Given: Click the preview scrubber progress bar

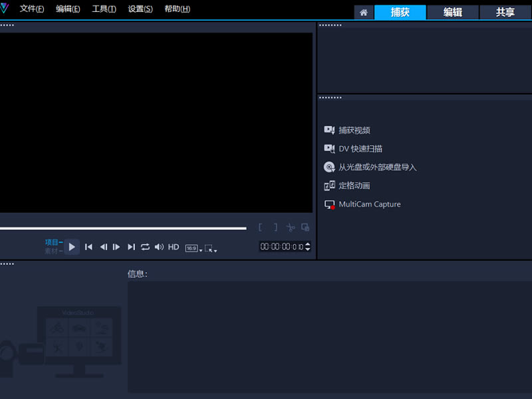Looking at the screenshot, I should (123, 228).
